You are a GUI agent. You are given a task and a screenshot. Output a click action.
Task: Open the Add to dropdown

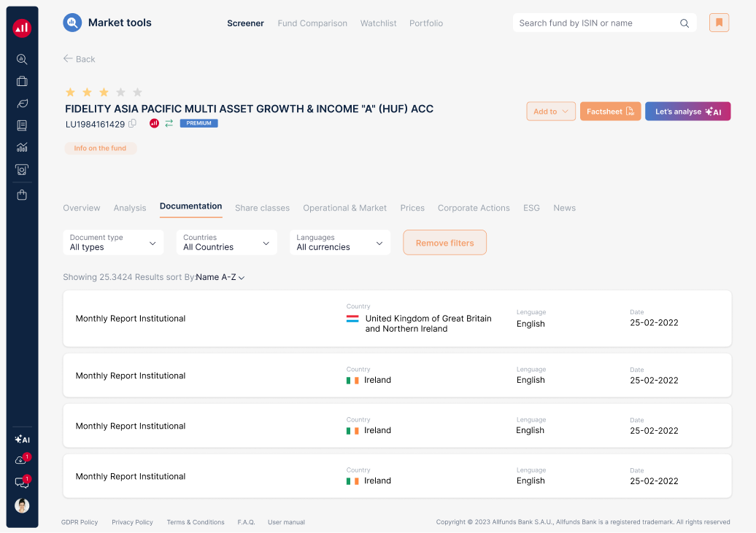tap(551, 112)
